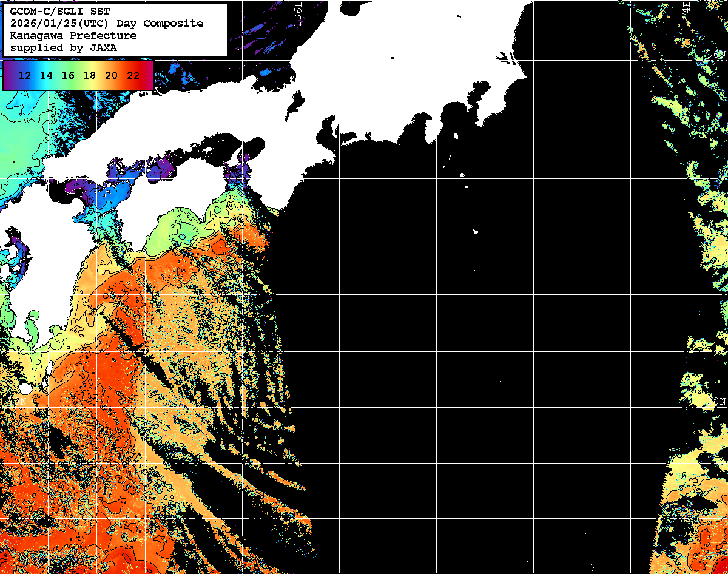728x574 pixels.
Task: Click the Kanagawa Prefecture text
Action: [x=73, y=35]
